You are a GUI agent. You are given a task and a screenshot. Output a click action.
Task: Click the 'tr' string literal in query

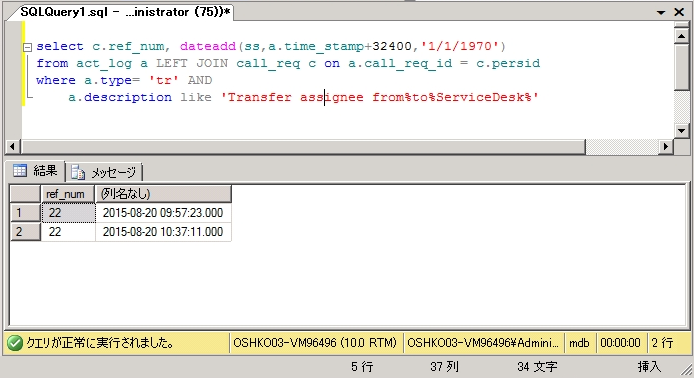point(164,81)
